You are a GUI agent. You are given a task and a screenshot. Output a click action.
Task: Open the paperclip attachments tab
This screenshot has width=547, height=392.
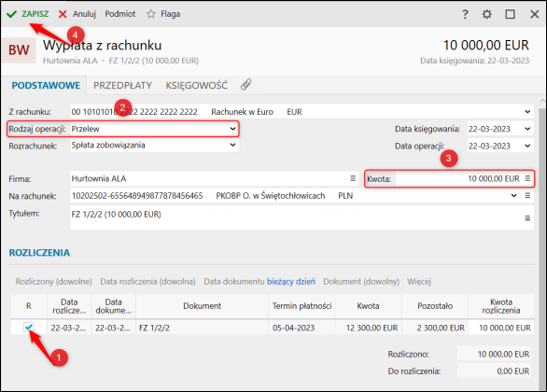point(245,85)
